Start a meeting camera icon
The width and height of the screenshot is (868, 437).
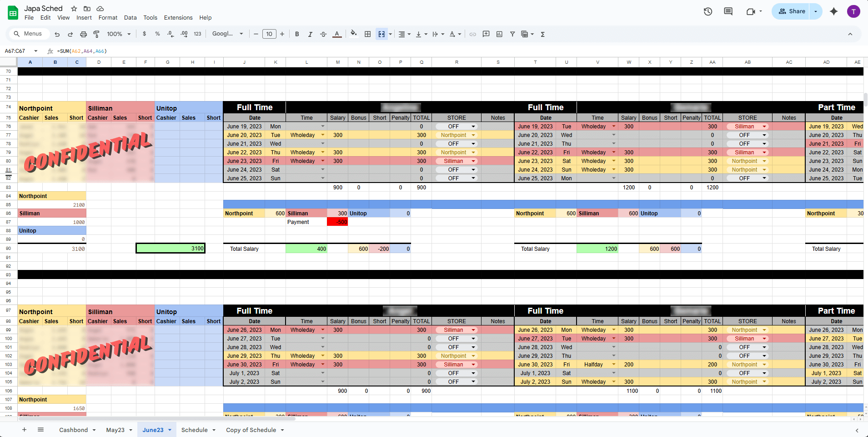751,11
